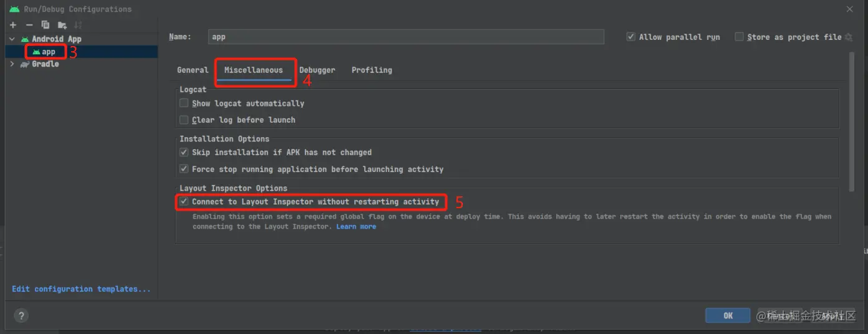The height and width of the screenshot is (334, 868).
Task: Enable Store as project file
Action: tap(739, 37)
